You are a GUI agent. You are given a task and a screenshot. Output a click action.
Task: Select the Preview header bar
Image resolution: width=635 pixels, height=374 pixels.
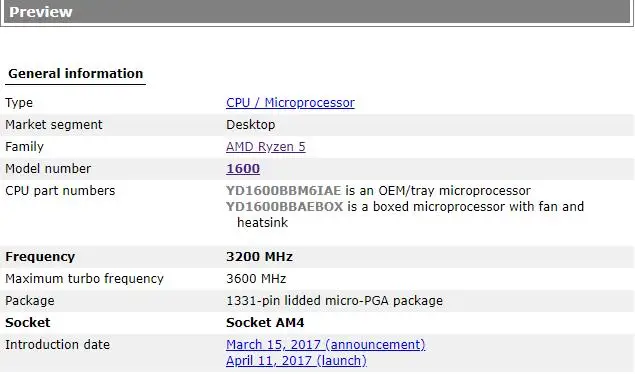(x=317, y=12)
